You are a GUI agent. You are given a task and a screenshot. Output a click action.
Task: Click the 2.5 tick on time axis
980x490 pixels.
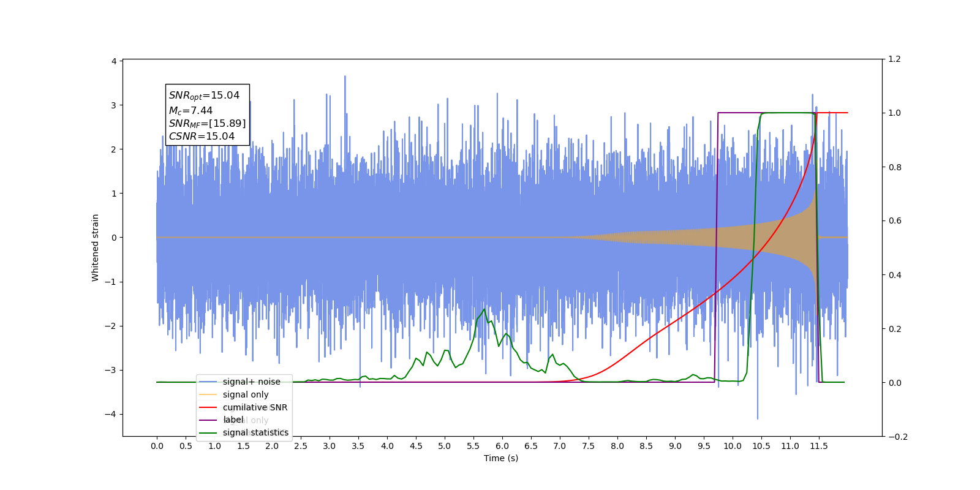[301, 446]
